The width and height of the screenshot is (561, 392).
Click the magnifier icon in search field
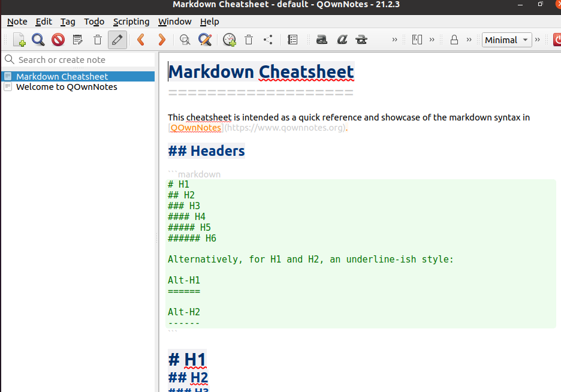click(x=10, y=59)
